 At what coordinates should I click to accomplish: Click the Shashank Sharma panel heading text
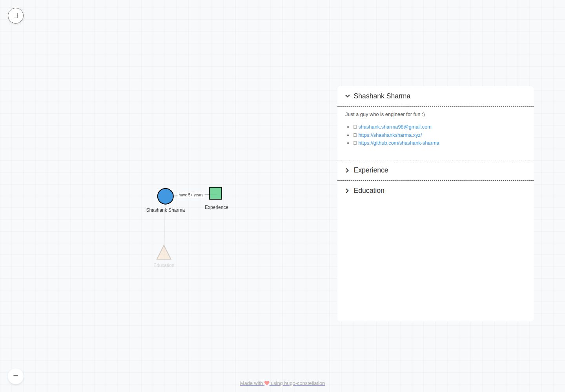coord(382,96)
